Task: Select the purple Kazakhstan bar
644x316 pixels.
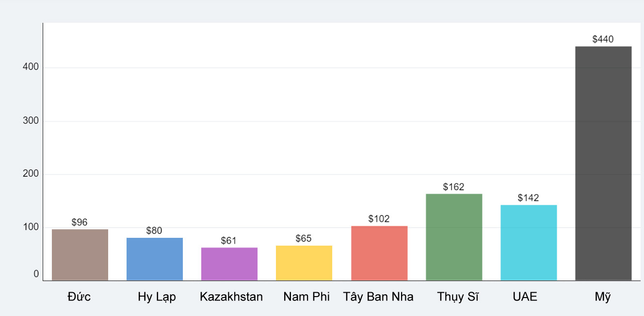Action: click(229, 264)
